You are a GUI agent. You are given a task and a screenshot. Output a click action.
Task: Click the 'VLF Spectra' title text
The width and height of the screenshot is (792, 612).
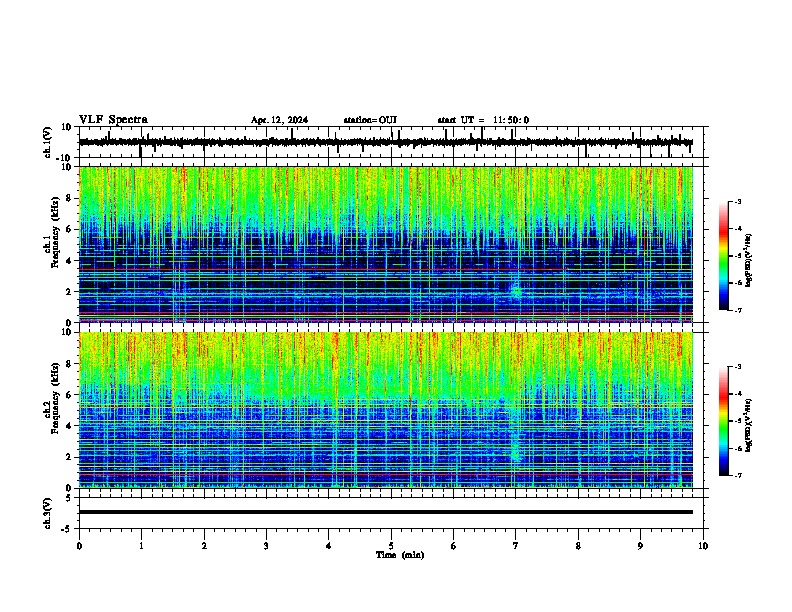pyautogui.click(x=113, y=120)
